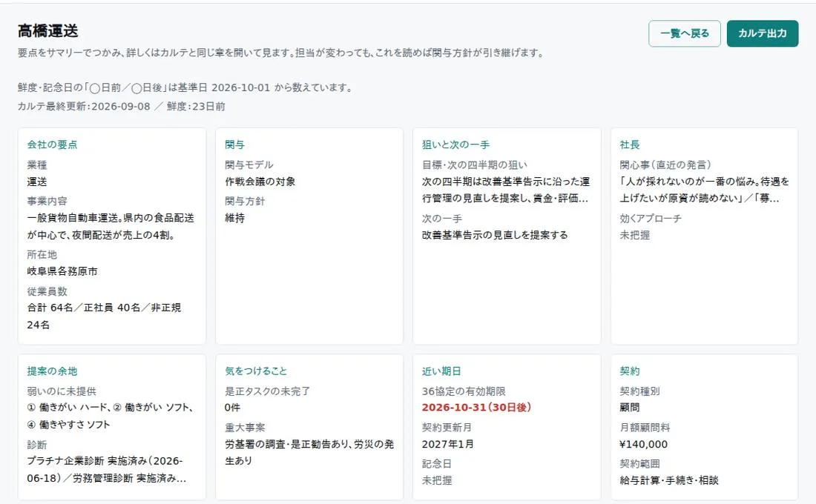Open the 契約 card heading

(630, 371)
